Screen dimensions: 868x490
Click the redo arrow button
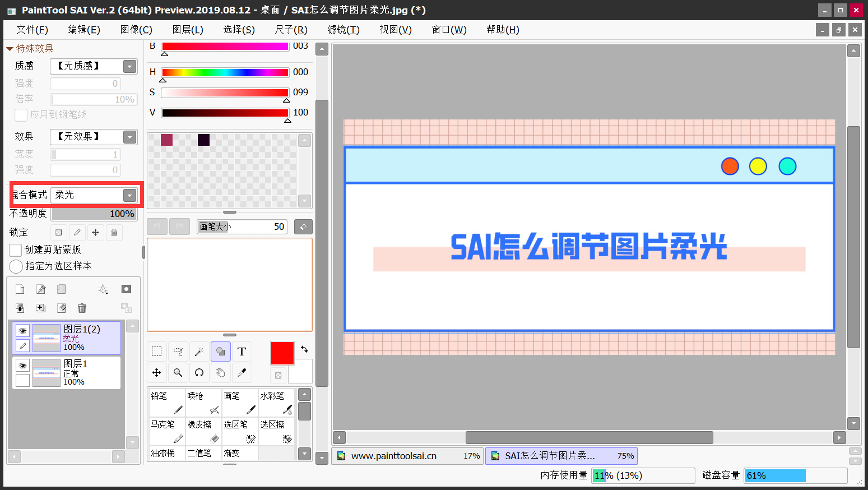179,226
